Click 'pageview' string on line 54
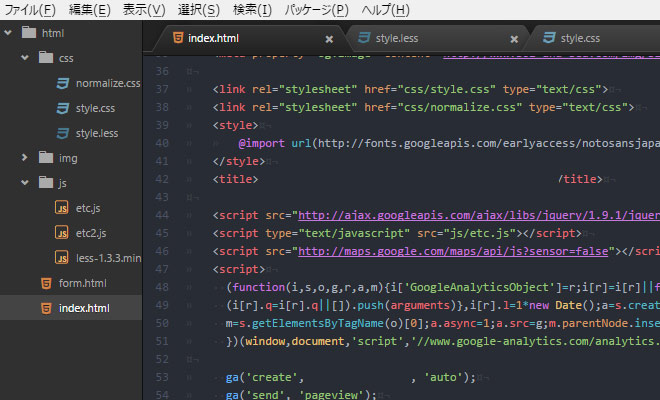This screenshot has width=660, height=400. [x=332, y=395]
